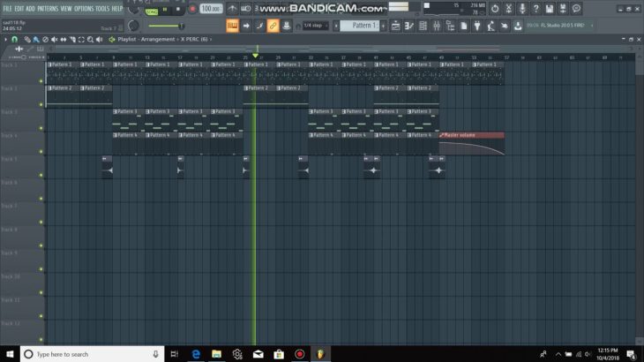
Task: Select the Slice tool
Action: 72,40
